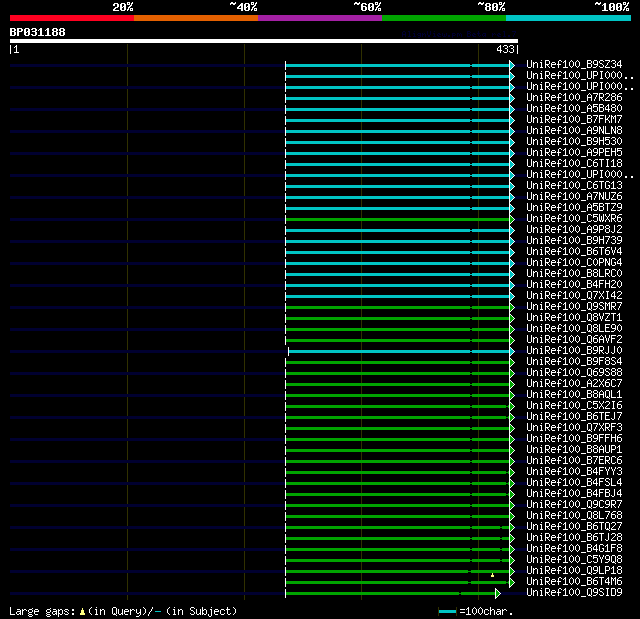
Task: Select the UniRef100_A9P8J2 label
Action: point(574,230)
